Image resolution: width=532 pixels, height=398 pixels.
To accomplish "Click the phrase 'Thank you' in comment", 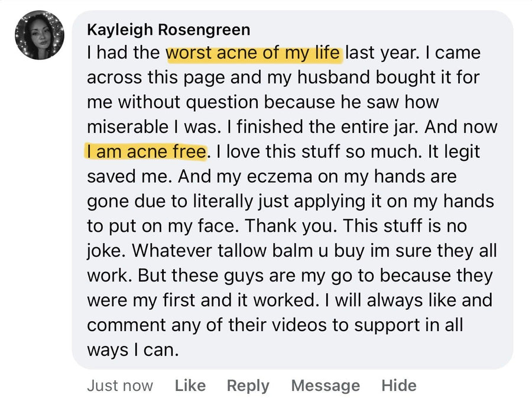I will tap(290, 226).
